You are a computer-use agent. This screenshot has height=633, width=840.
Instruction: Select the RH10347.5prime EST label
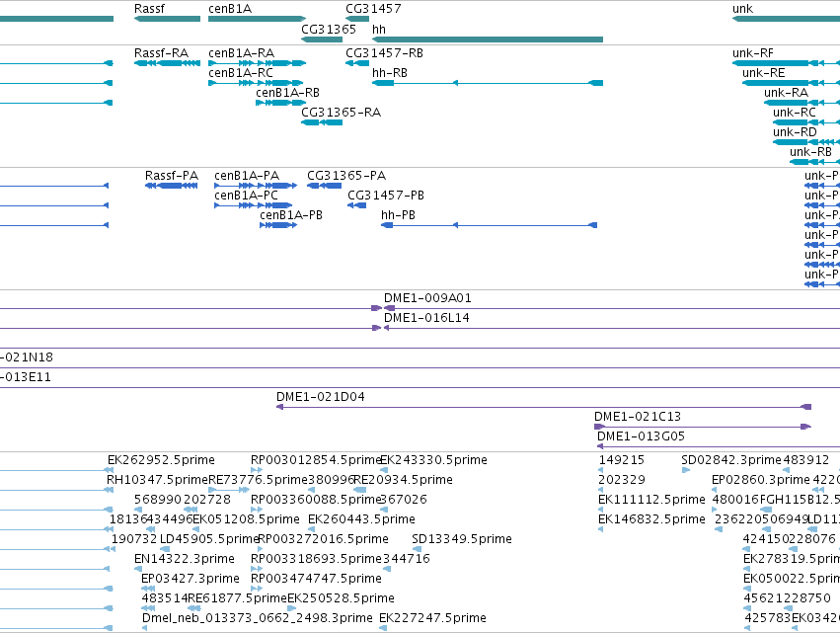pos(157,480)
